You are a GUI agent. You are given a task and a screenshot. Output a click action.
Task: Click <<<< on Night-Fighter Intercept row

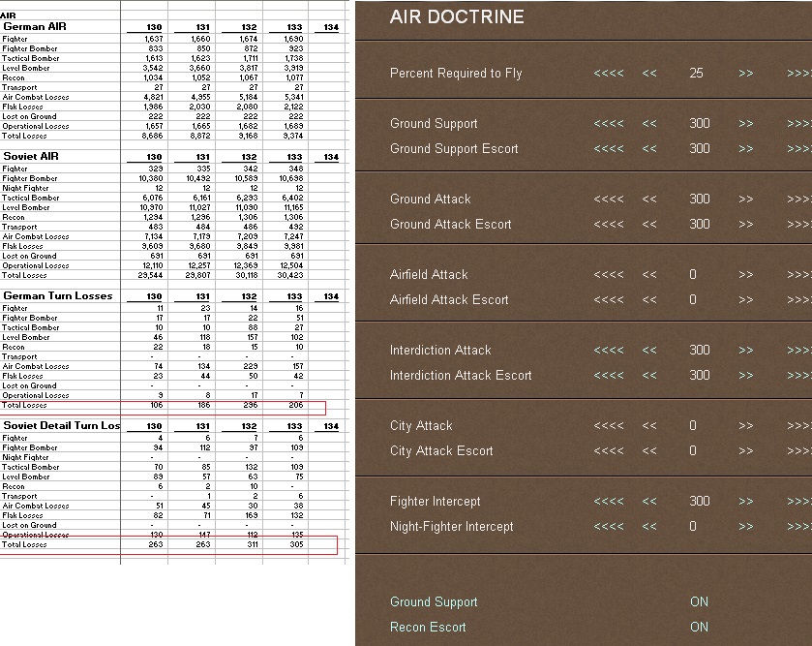[x=609, y=527]
